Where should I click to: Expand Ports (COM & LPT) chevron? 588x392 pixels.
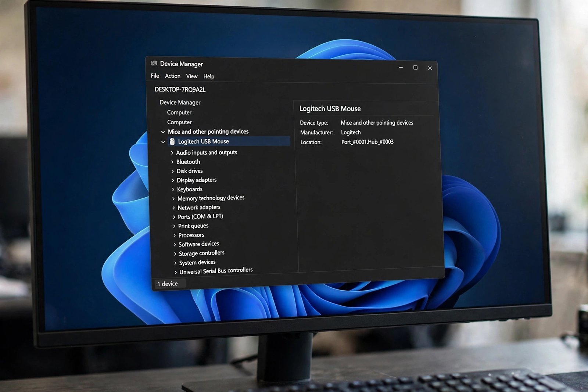174,217
